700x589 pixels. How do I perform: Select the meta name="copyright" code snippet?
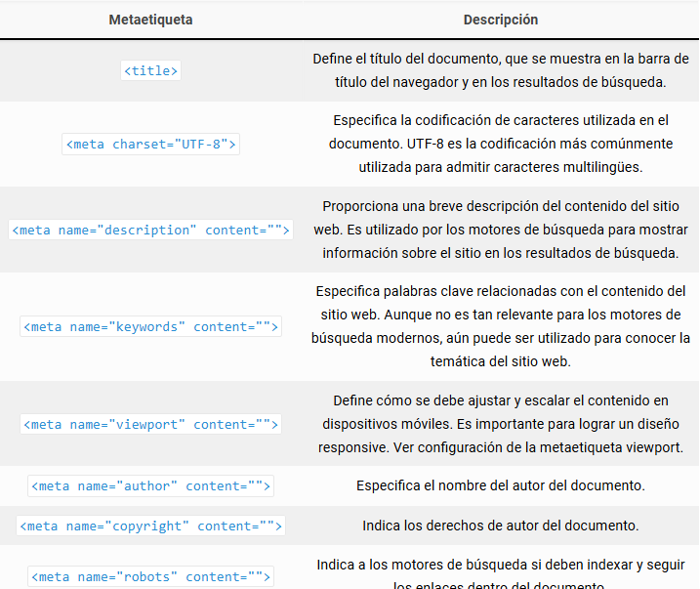pos(150,526)
